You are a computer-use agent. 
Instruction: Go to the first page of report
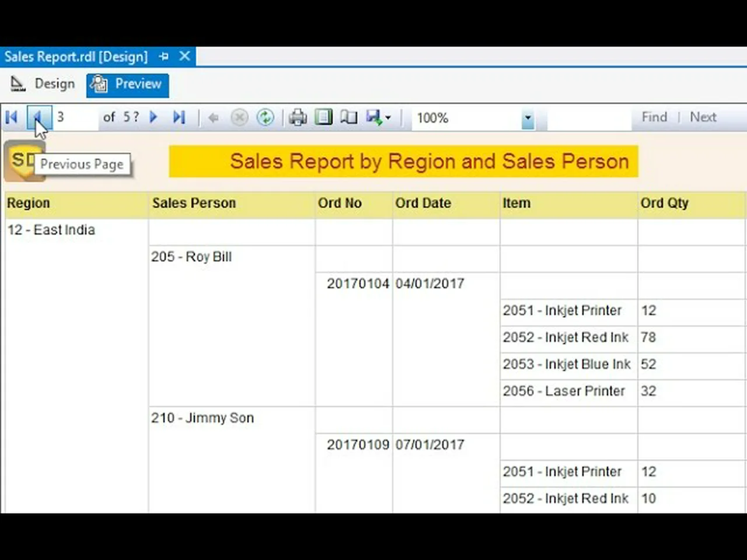(12, 117)
